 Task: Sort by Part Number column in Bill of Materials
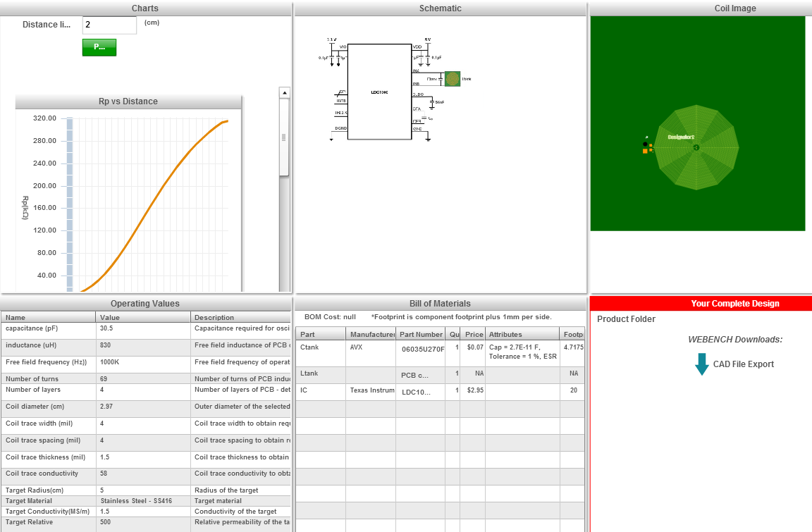click(421, 334)
